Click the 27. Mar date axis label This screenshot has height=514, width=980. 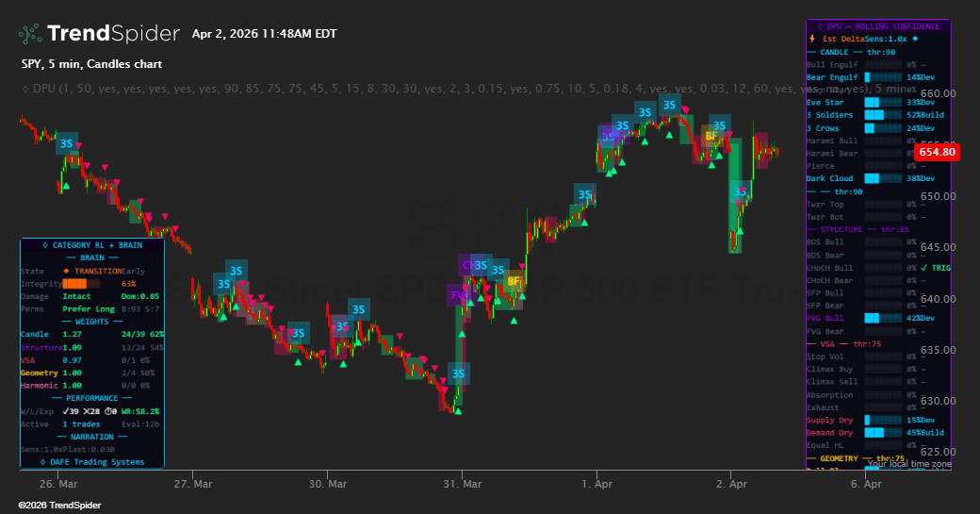193,484
